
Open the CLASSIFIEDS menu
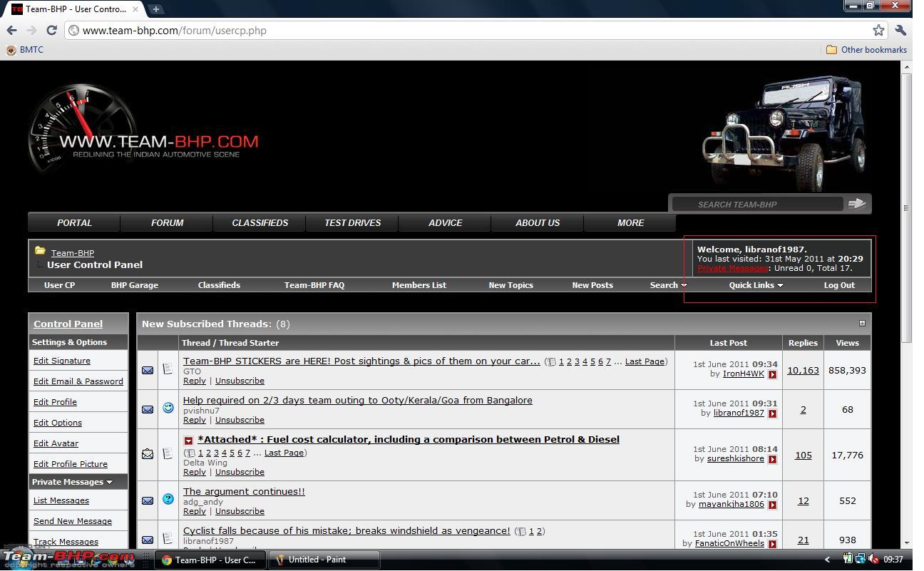coord(260,222)
